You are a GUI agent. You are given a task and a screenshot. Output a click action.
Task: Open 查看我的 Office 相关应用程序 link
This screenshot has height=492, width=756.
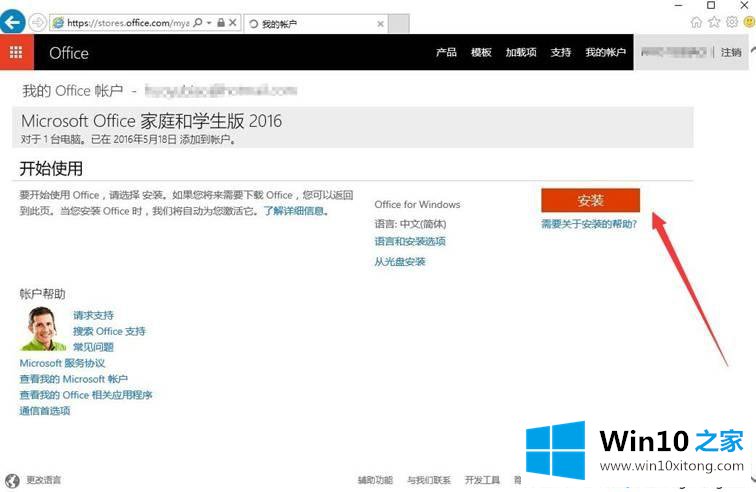pos(86,395)
